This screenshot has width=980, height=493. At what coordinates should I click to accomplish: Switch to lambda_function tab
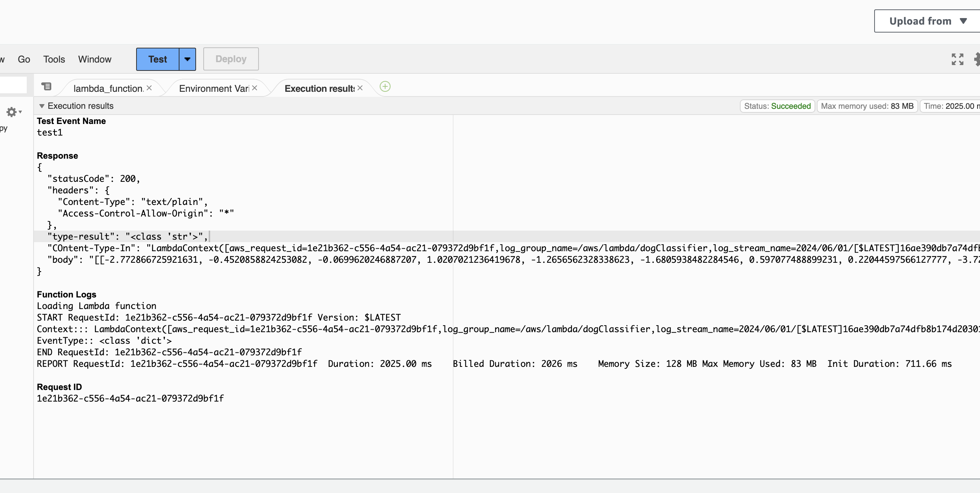tap(108, 88)
